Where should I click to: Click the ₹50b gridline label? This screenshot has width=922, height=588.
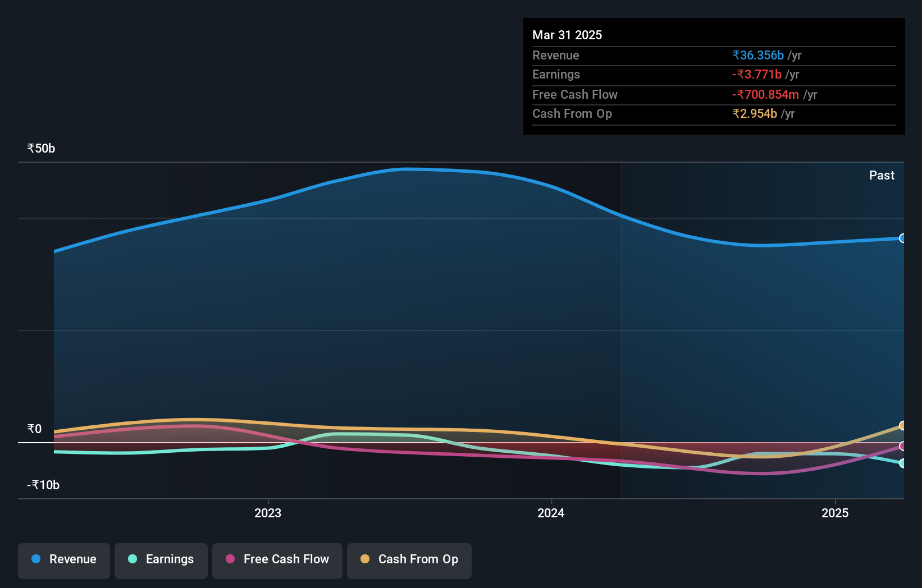[x=40, y=148]
